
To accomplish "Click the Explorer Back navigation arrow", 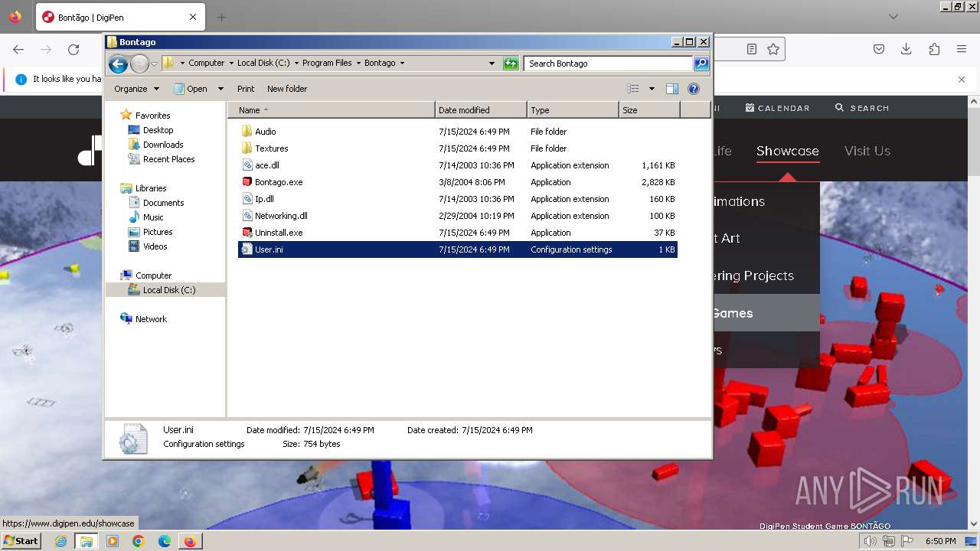I will tap(118, 64).
